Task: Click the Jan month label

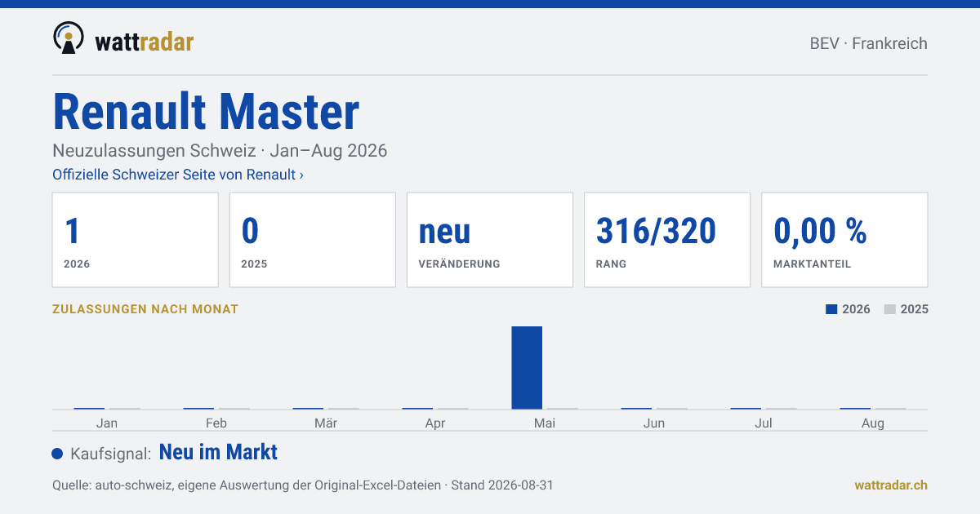Action: [x=107, y=423]
